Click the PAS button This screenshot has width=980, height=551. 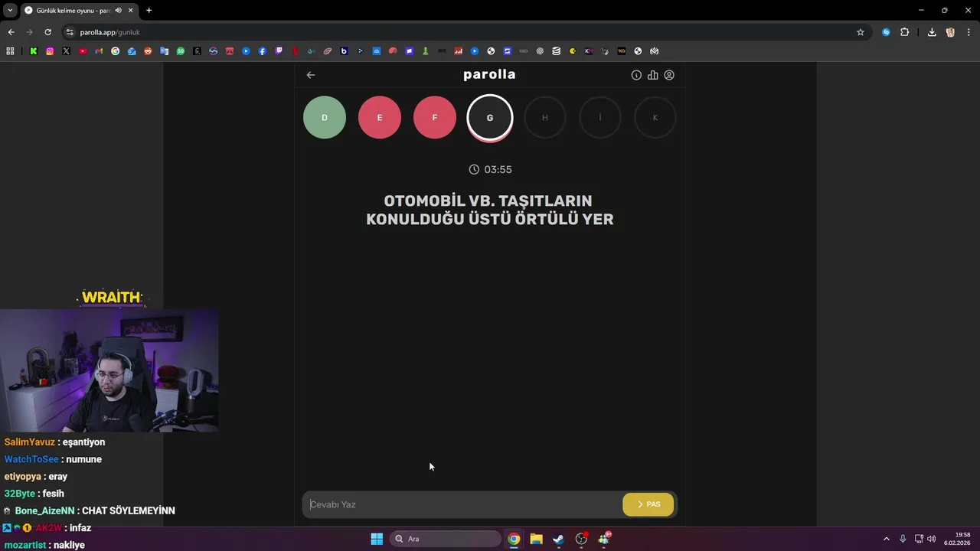[648, 504]
